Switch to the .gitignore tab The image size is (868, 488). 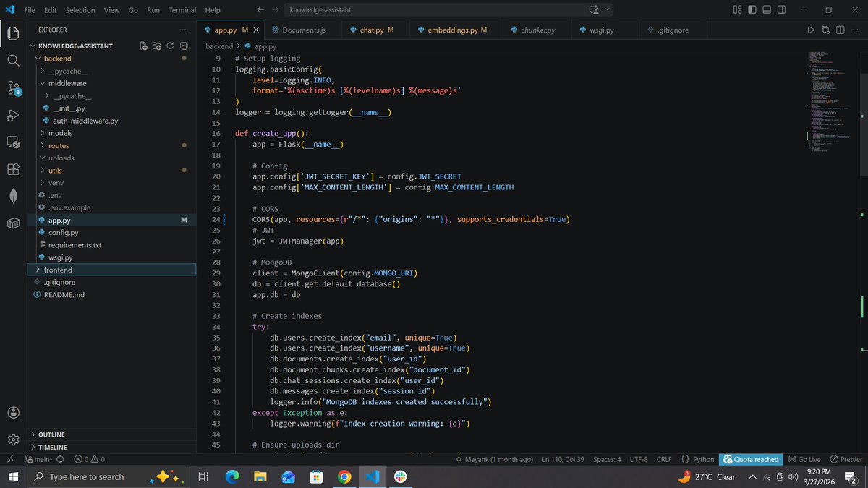[x=672, y=30]
